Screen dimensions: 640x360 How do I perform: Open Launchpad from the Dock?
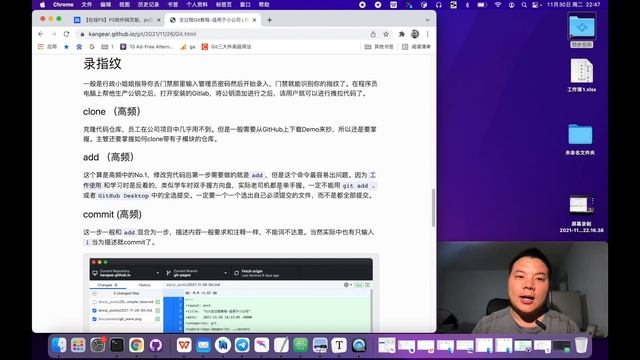tap(78, 345)
